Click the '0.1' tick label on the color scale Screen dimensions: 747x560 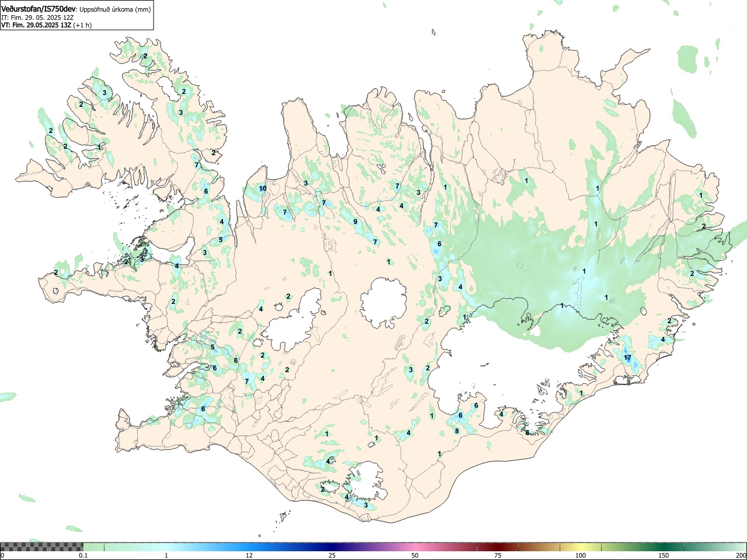point(83,555)
